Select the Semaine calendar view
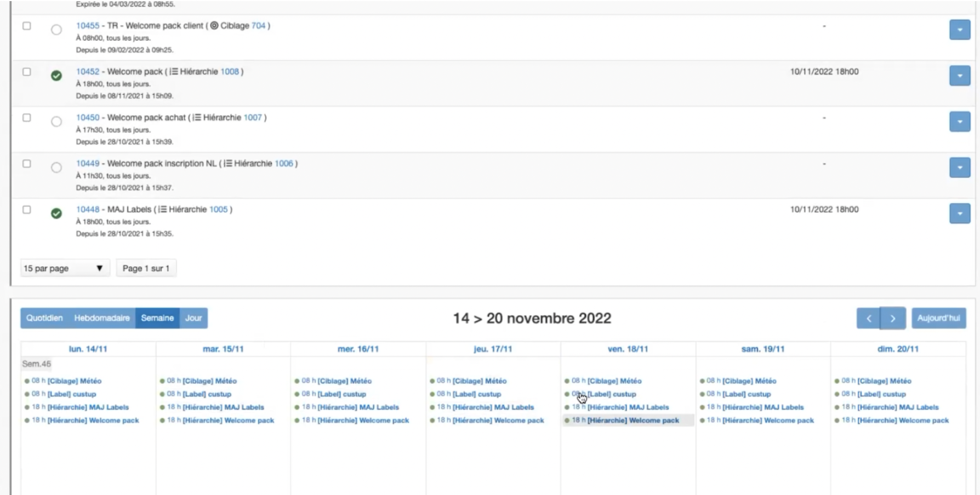 (x=157, y=318)
